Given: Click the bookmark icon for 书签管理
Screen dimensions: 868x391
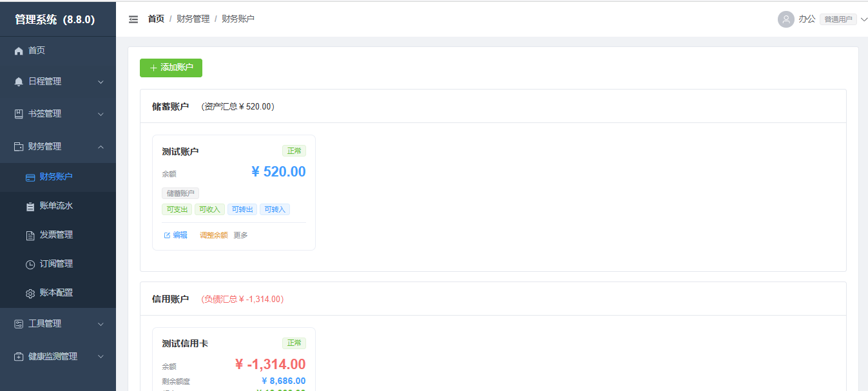Looking at the screenshot, I should 19,114.
